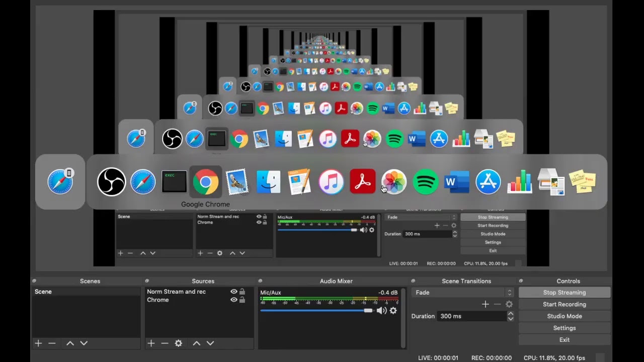Click the Duration 300 ms input field
644x362 pixels.
[472, 316]
